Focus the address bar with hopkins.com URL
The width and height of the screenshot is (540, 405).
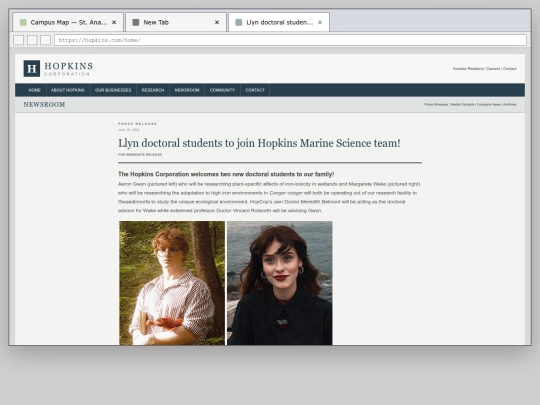click(290, 40)
